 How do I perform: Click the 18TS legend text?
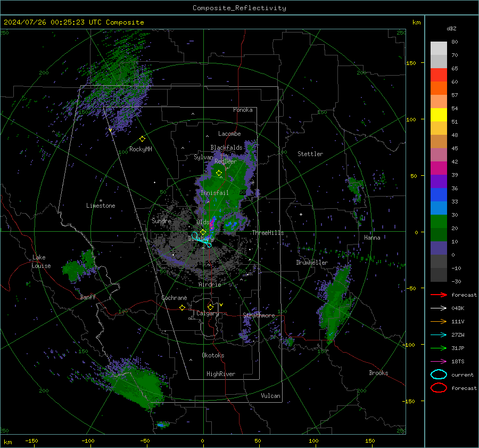[x=458, y=362]
